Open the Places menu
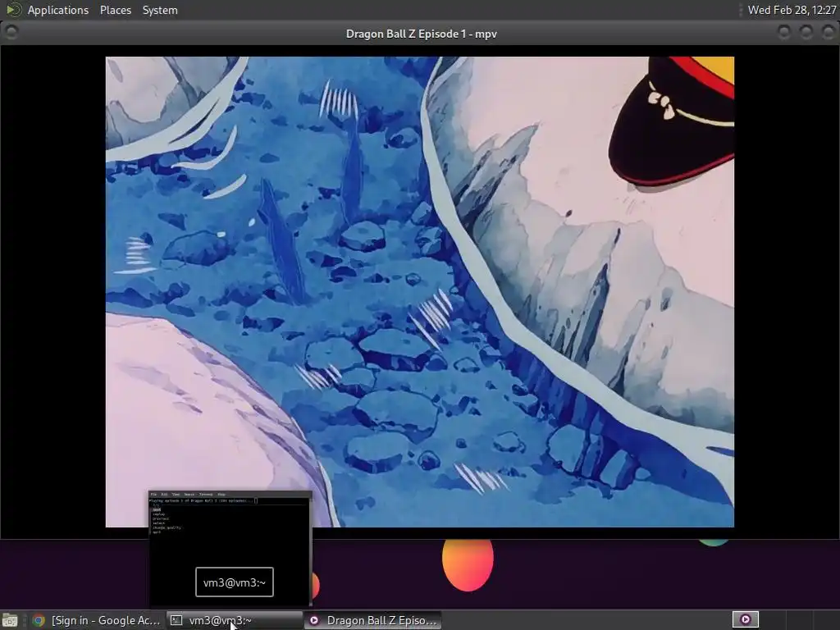The width and height of the screenshot is (840, 630). [x=115, y=10]
